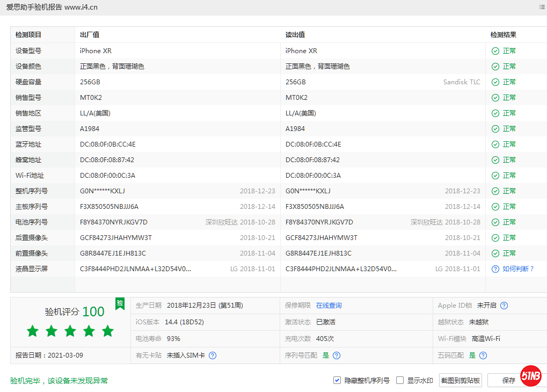
Task: Click the green checkmark in the 设备型号 row
Action: (495, 51)
